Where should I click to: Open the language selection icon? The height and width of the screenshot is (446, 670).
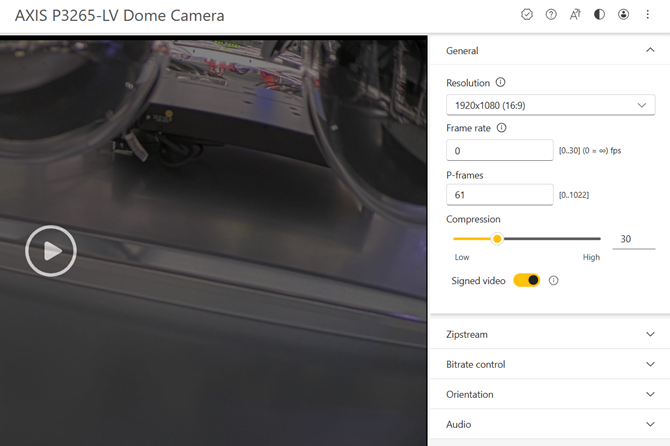pos(575,15)
